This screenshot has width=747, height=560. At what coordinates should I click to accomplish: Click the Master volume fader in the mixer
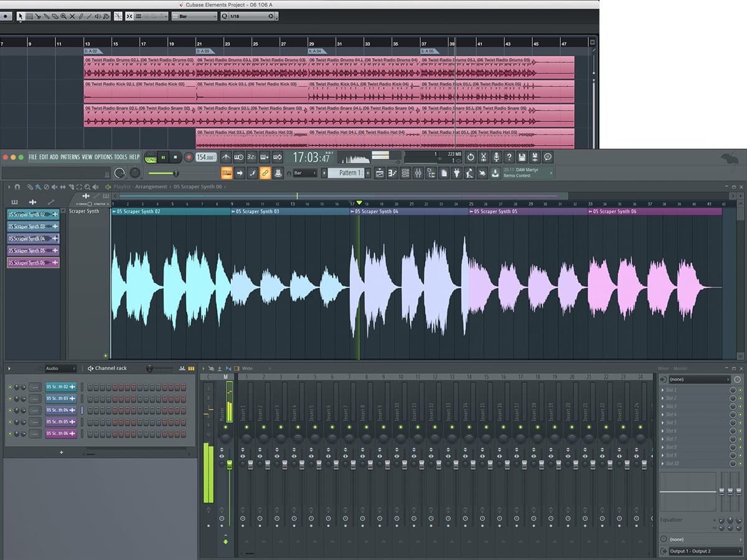click(x=229, y=465)
